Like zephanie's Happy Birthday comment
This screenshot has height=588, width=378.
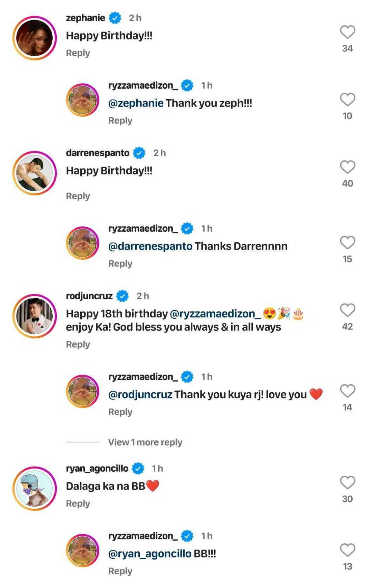pyautogui.click(x=347, y=32)
